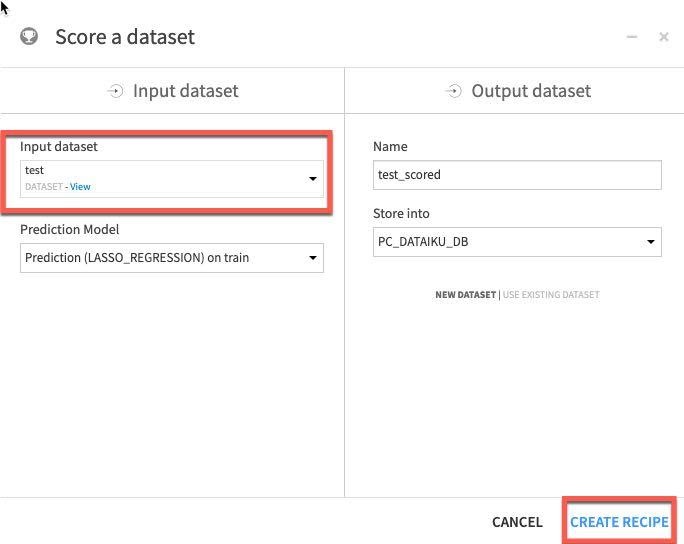Minimize the Score a dataset dialog
Image resolution: width=684 pixels, height=544 pixels.
click(x=632, y=37)
